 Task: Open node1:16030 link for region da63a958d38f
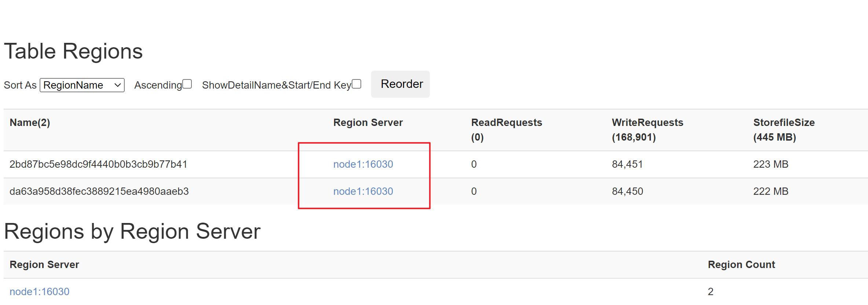(363, 191)
